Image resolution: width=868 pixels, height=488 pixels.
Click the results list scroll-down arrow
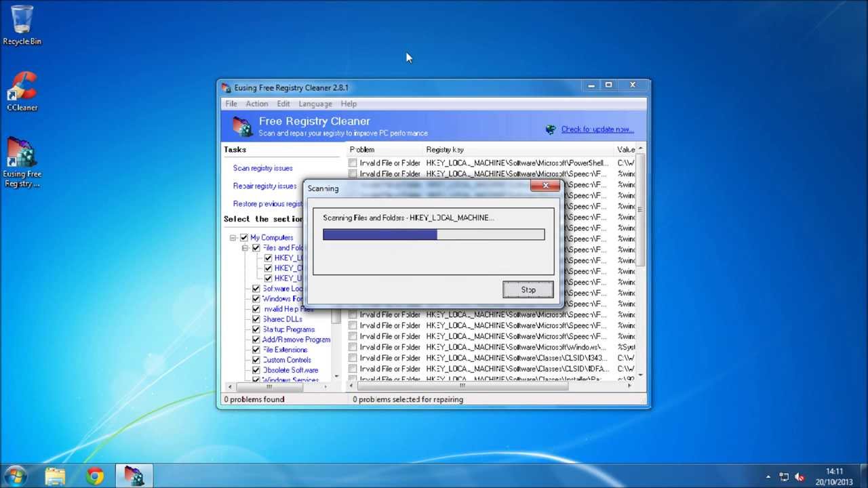(x=640, y=376)
